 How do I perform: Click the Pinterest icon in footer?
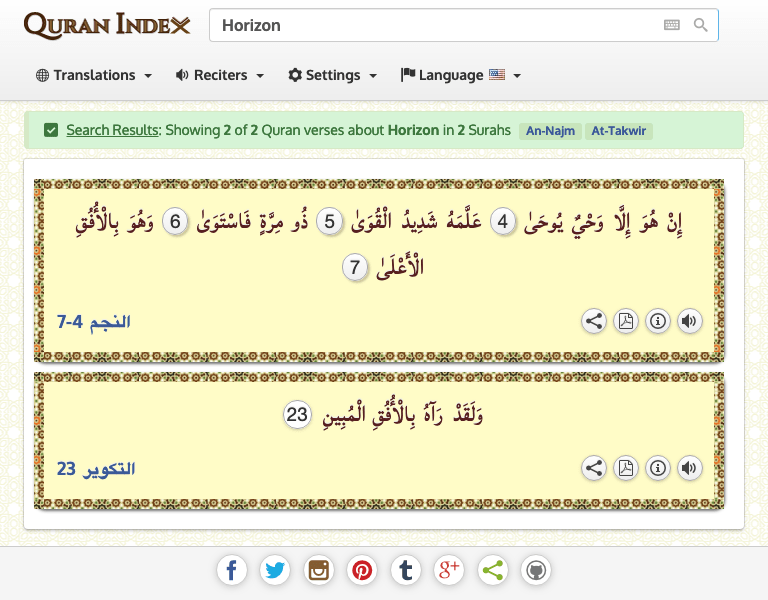[362, 570]
